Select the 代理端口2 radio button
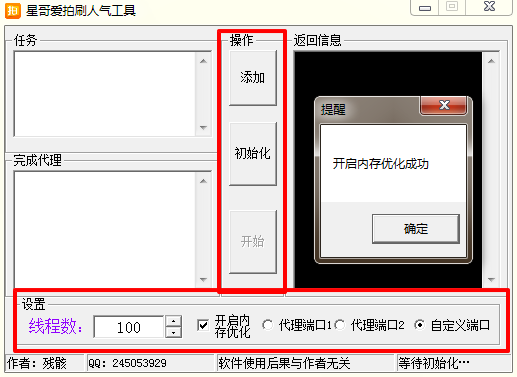The image size is (517, 377). pos(340,325)
